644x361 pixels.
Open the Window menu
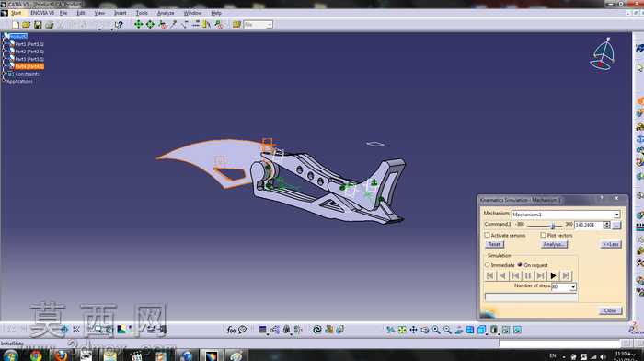pyautogui.click(x=192, y=13)
